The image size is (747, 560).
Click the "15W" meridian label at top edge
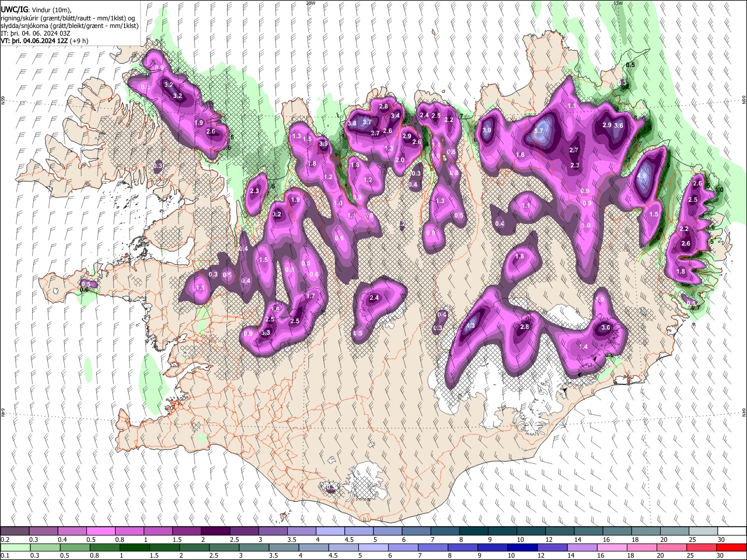618,3
